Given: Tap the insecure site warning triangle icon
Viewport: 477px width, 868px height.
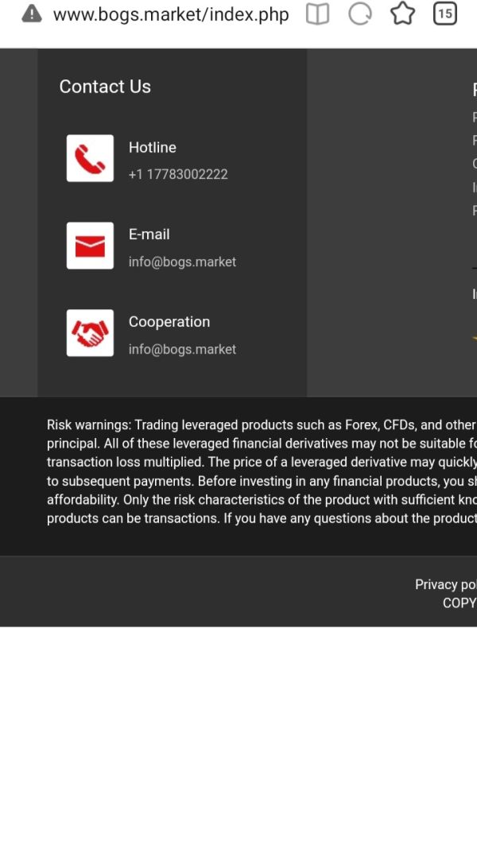Looking at the screenshot, I should (32, 14).
